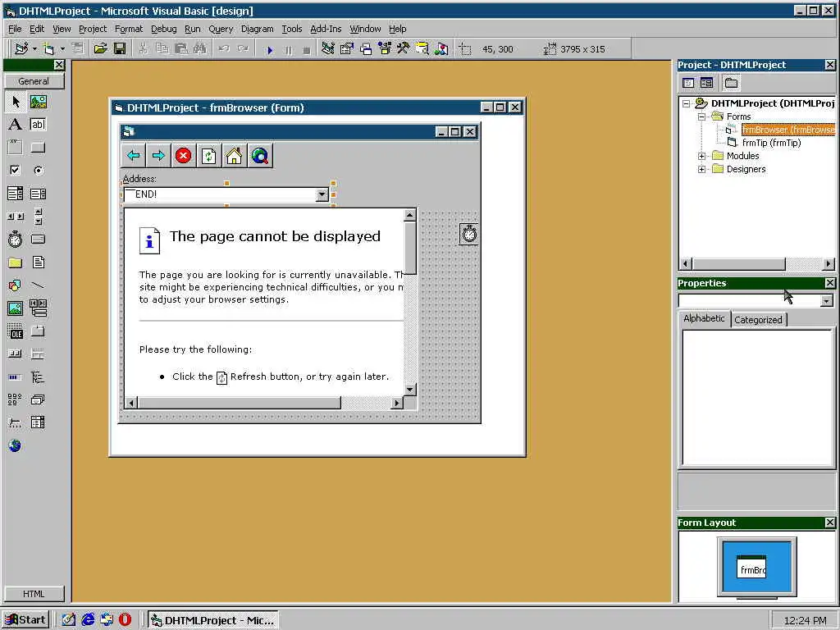The image size is (840, 630).
Task: Select the Frame control tool
Action: point(15,148)
